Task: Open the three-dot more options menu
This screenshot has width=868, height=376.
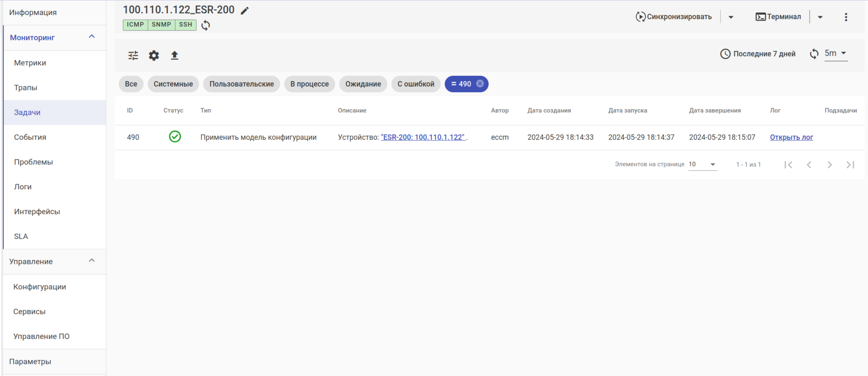Action: [846, 17]
